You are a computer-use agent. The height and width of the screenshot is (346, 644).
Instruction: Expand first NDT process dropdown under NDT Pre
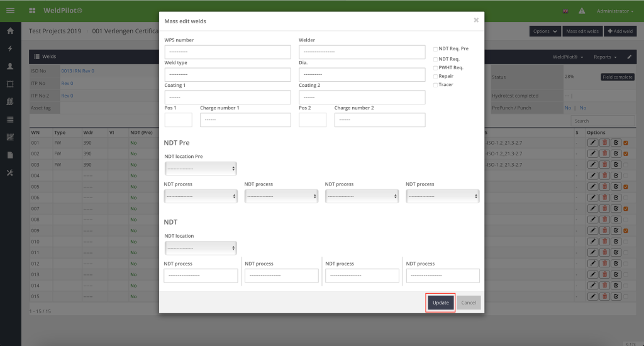pos(201,196)
